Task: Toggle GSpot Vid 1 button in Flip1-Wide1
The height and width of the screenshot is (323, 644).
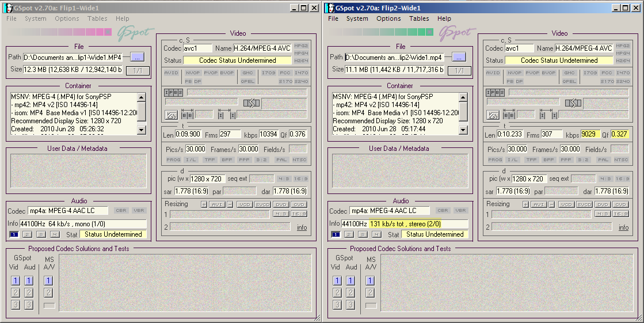Action: pos(16,280)
